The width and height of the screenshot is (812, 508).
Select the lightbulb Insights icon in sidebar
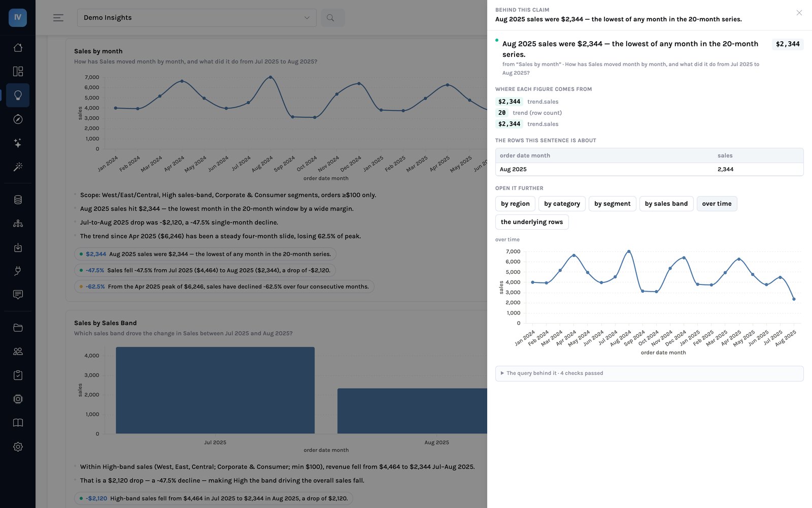[x=18, y=96]
